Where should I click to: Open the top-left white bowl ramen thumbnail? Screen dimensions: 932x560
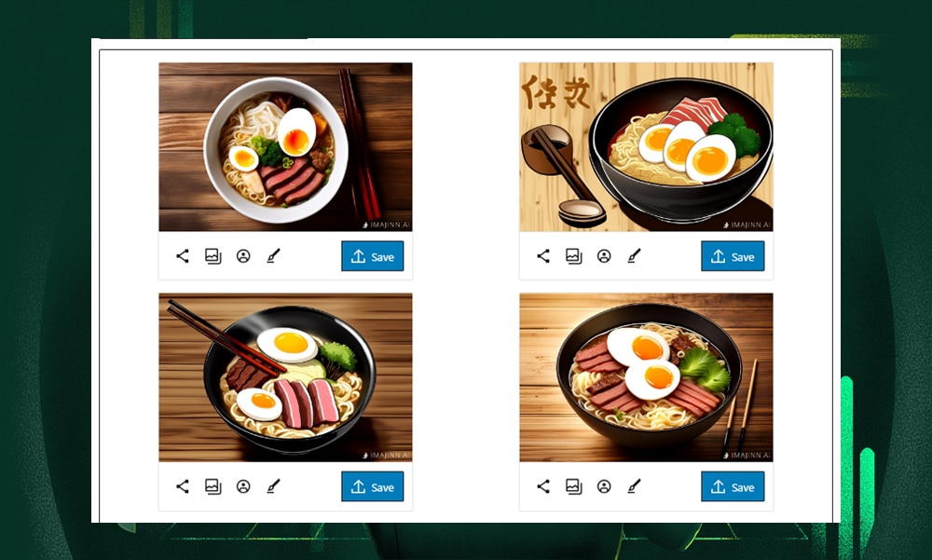(x=285, y=147)
